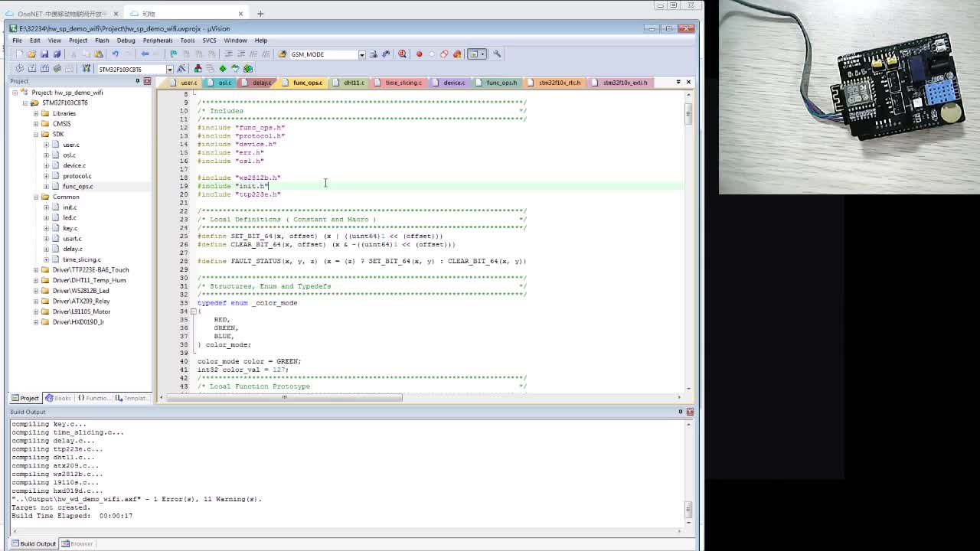
Task: Click the Indent selection icon
Action: (x=228, y=54)
